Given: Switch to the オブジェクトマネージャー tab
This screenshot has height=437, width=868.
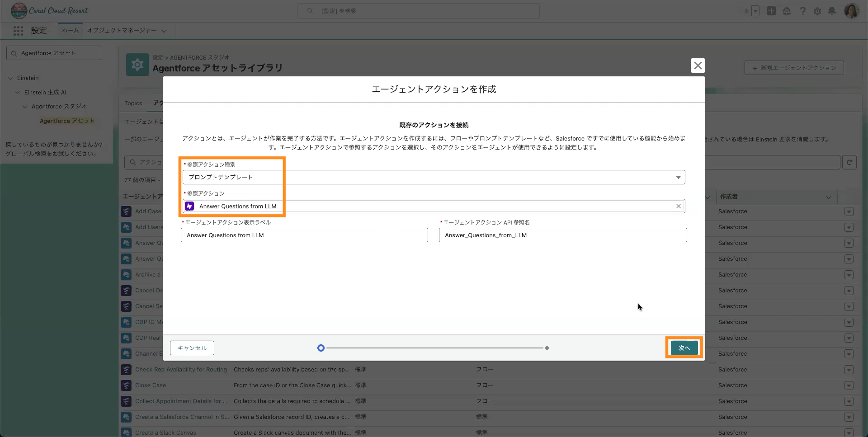Looking at the screenshot, I should [x=122, y=30].
